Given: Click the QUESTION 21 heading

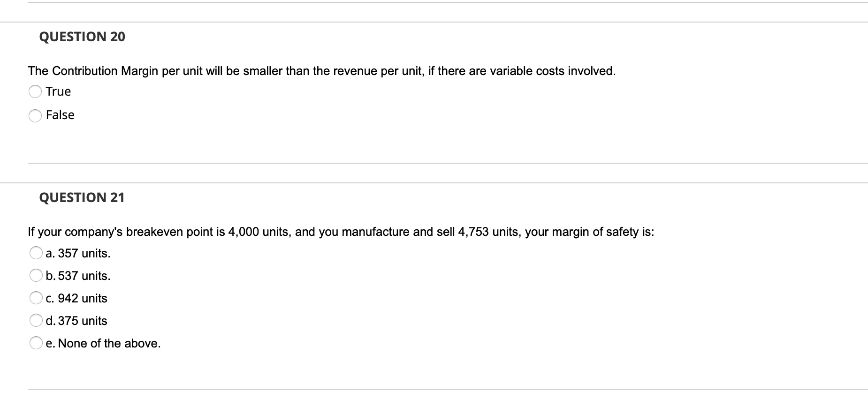Looking at the screenshot, I should (82, 197).
